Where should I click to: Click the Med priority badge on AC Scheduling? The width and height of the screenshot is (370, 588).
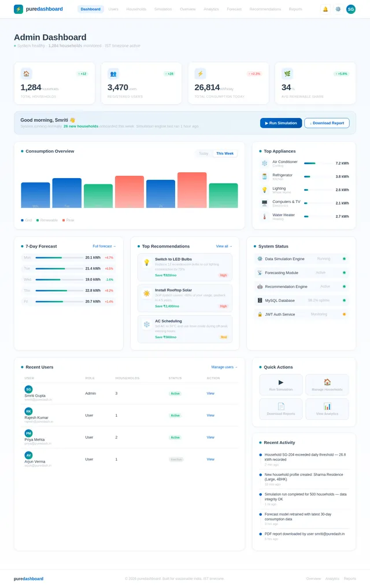[223, 337]
